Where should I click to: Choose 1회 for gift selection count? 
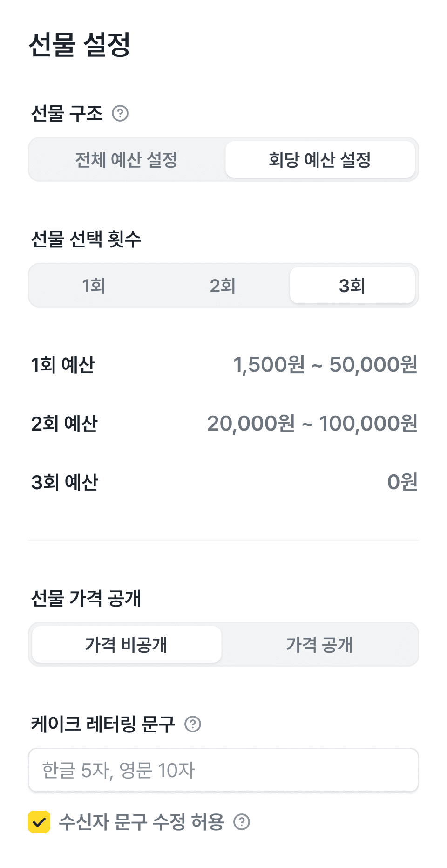click(94, 286)
